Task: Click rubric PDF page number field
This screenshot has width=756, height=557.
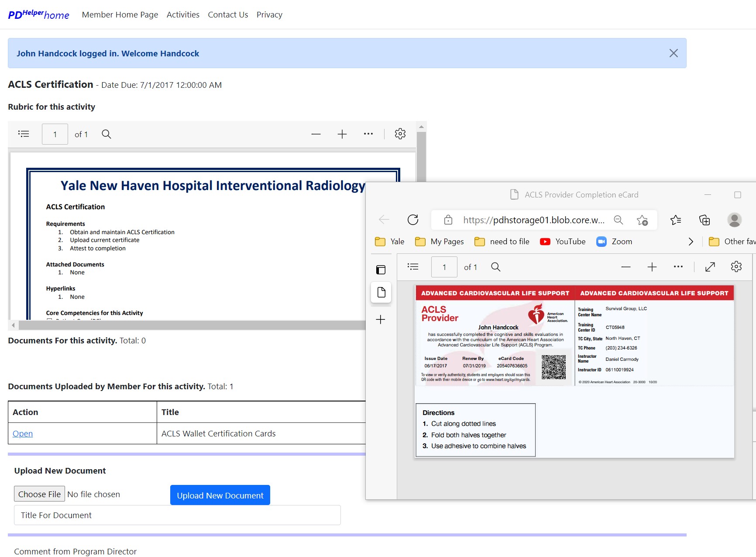Action: click(x=55, y=134)
